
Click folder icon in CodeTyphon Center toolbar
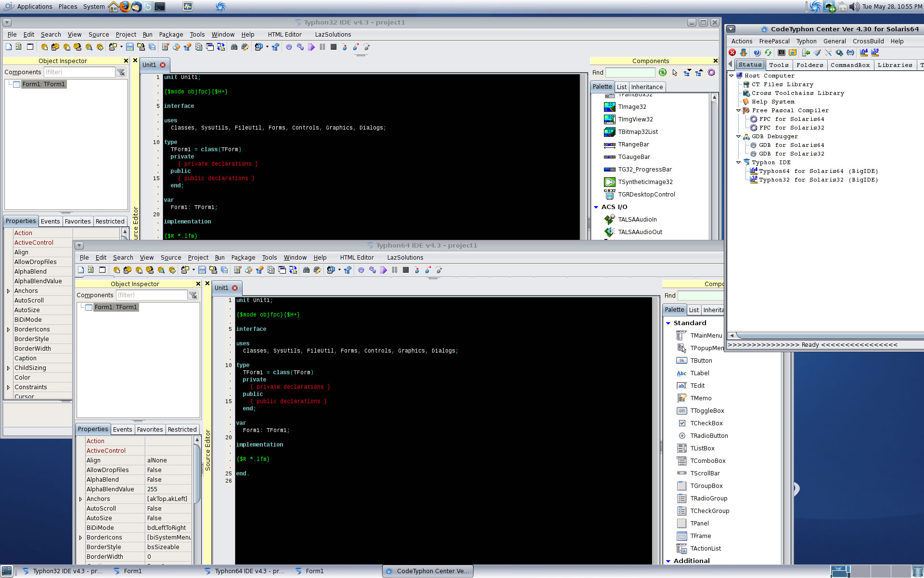[x=793, y=53]
